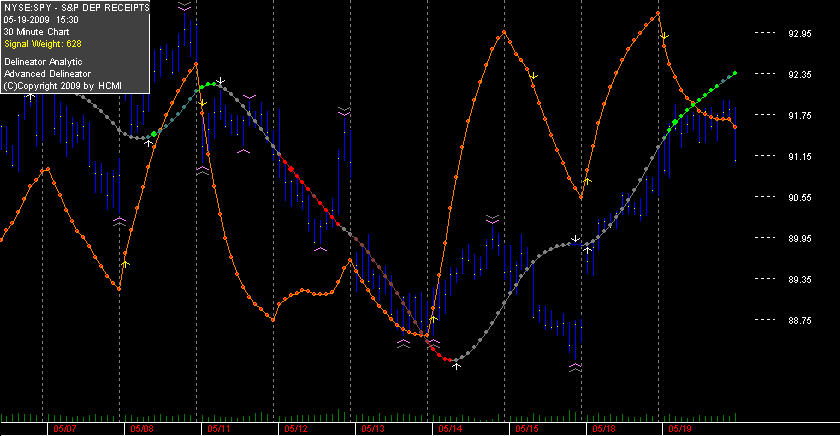Viewport: 840px width, 436px height.
Task: Click the Advanced Delineator label in the info box
Action: point(47,74)
